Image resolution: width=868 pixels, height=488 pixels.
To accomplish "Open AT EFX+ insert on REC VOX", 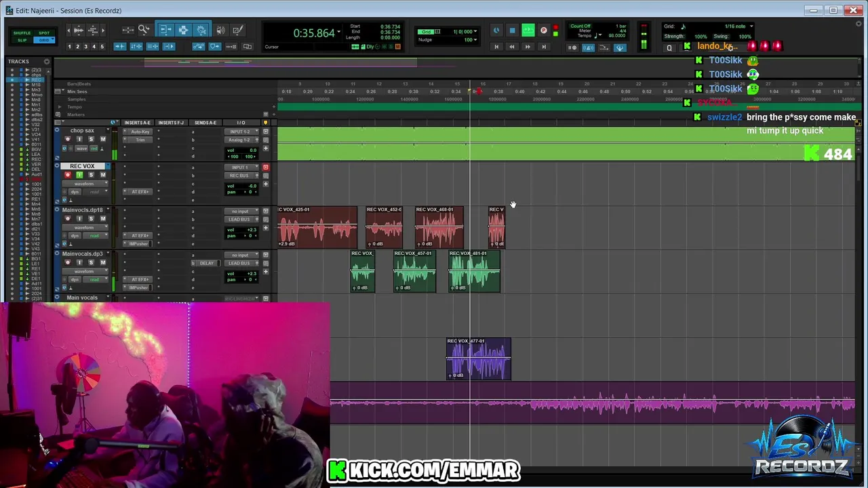I will point(140,192).
